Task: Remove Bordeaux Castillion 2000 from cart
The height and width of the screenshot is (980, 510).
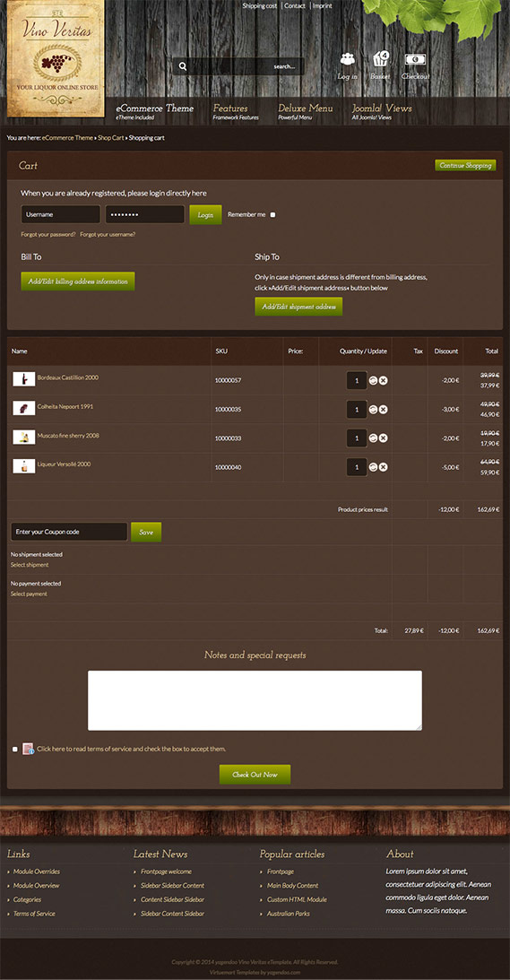Action: click(x=383, y=380)
